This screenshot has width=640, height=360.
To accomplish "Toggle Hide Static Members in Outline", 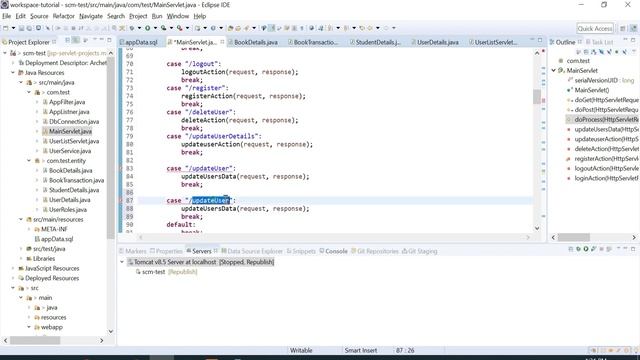I will (x=609, y=51).
